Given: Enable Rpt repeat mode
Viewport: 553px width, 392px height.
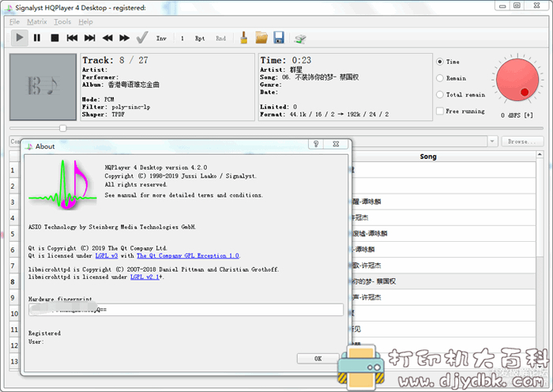Looking at the screenshot, I should pyautogui.click(x=200, y=38).
